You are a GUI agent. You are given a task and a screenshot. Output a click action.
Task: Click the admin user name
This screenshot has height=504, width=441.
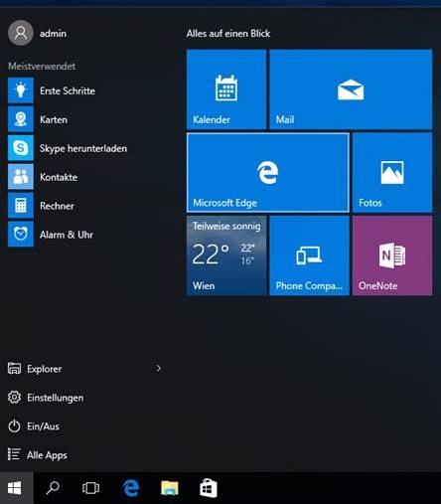pyautogui.click(x=53, y=34)
